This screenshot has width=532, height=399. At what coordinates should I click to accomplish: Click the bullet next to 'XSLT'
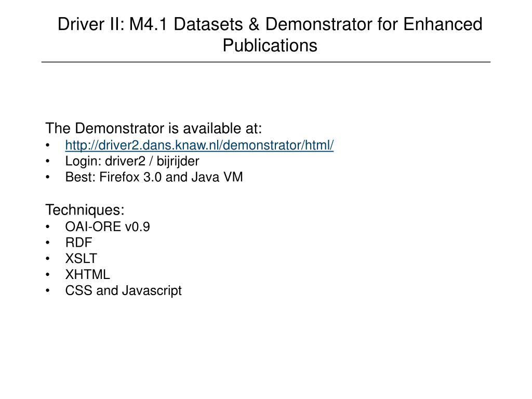[47, 259]
